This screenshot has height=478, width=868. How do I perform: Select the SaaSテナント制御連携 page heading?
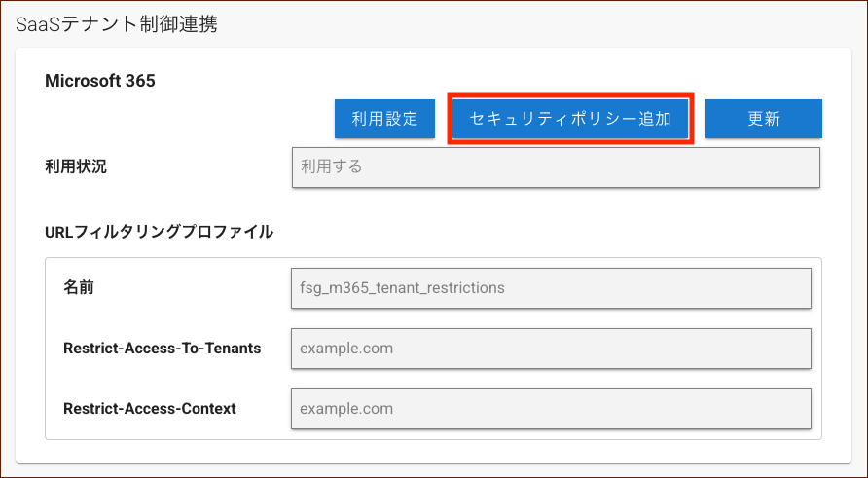[116, 24]
